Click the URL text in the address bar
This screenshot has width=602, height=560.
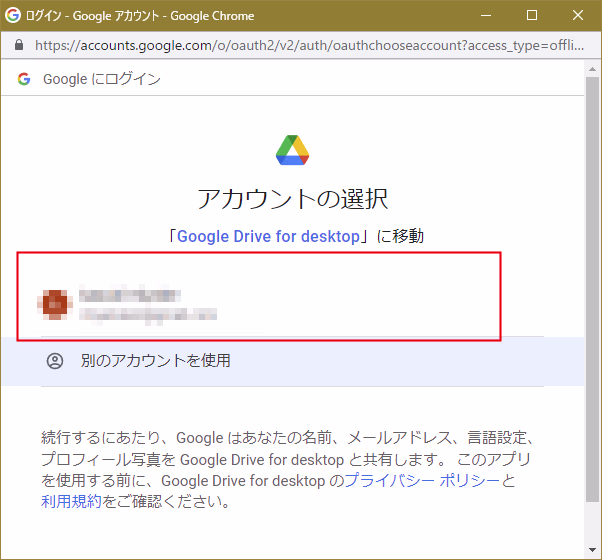[309, 45]
